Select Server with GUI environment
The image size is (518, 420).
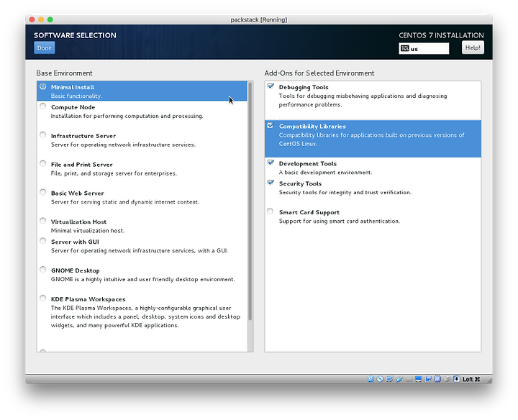pyautogui.click(x=42, y=241)
